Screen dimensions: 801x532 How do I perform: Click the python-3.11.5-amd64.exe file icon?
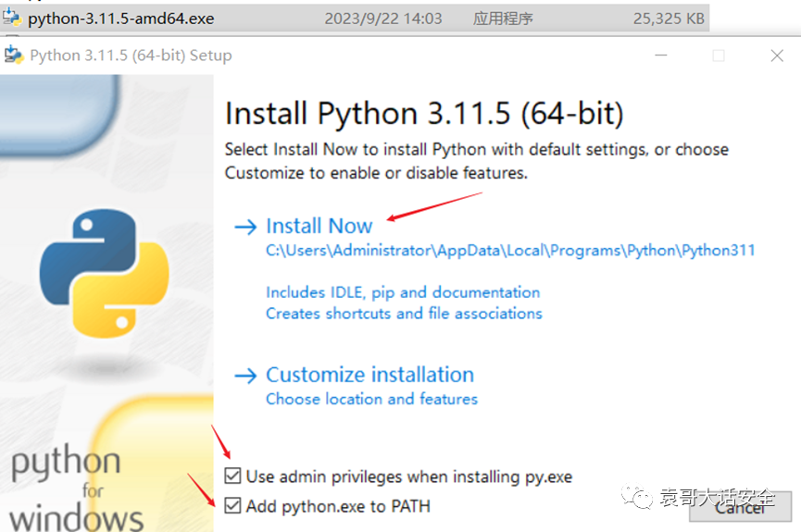[12, 19]
